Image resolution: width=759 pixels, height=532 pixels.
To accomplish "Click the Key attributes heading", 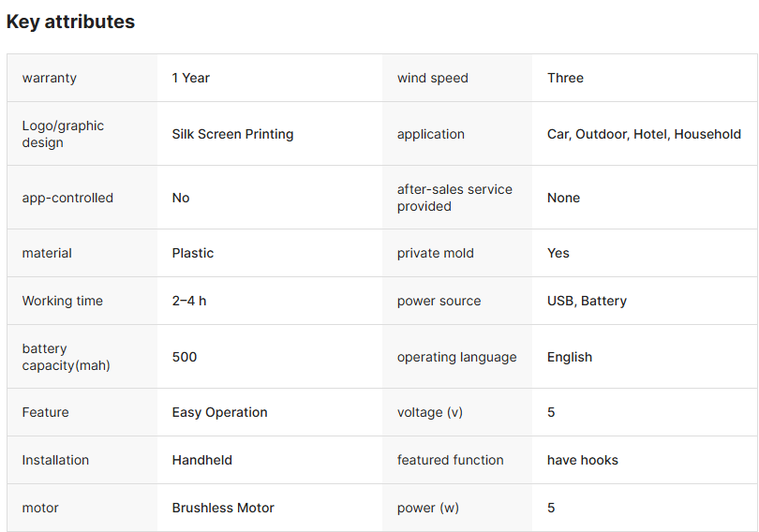I will (x=70, y=22).
